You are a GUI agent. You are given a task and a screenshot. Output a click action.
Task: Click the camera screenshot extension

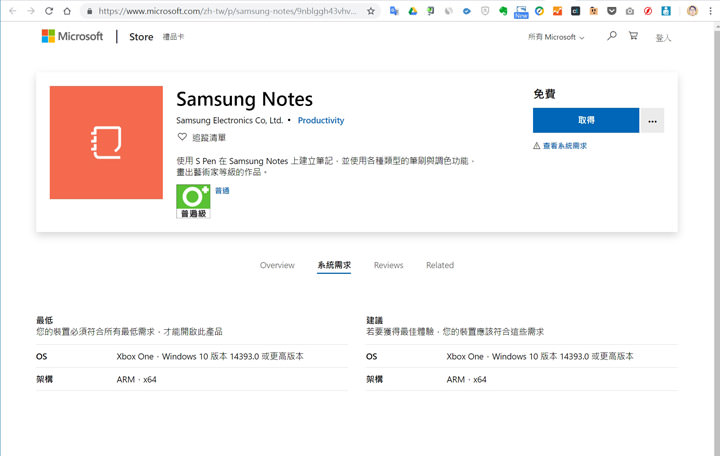pyautogui.click(x=630, y=11)
